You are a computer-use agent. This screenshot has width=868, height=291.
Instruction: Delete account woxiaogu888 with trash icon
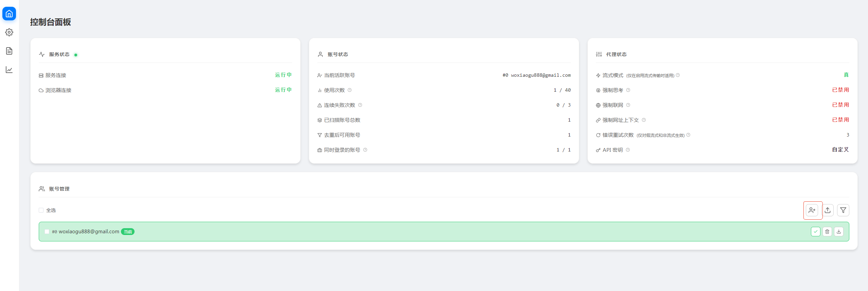(x=827, y=232)
